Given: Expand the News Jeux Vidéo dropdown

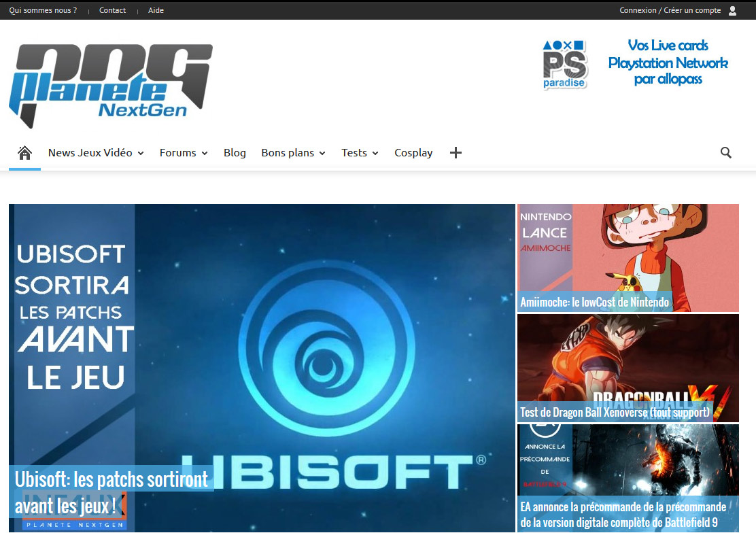Looking at the screenshot, I should pyautogui.click(x=96, y=153).
